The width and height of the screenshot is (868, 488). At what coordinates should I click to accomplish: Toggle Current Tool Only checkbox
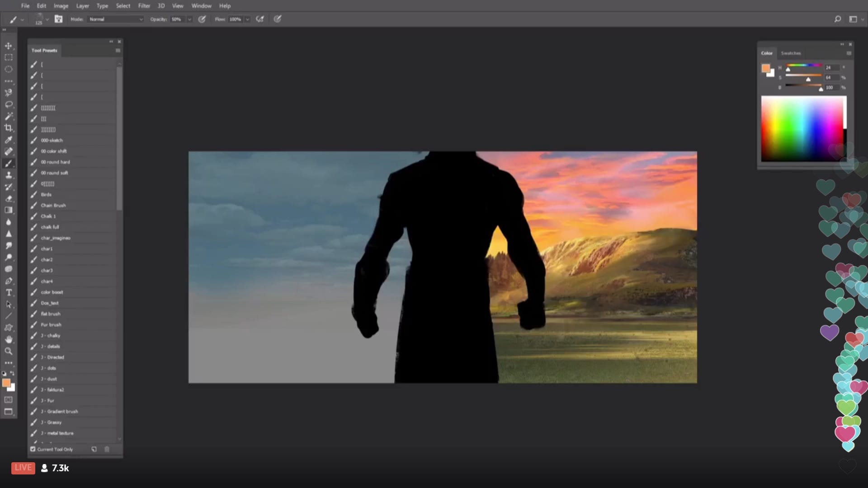[33, 449]
